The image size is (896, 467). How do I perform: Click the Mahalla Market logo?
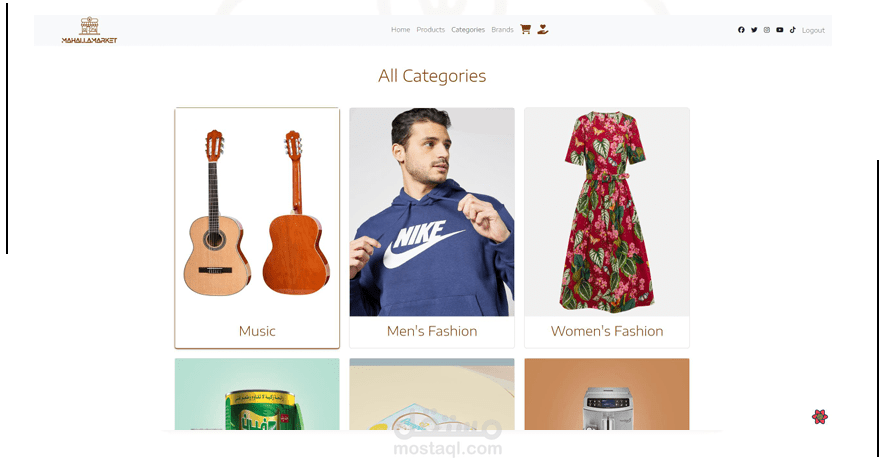[89, 30]
